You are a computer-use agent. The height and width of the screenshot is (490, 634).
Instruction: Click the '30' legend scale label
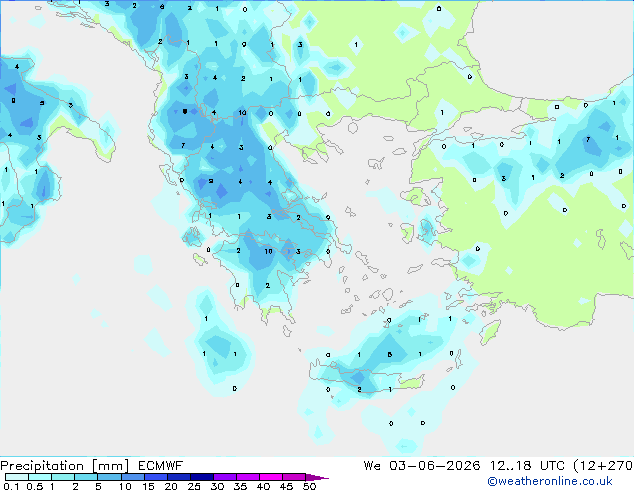[218, 486]
